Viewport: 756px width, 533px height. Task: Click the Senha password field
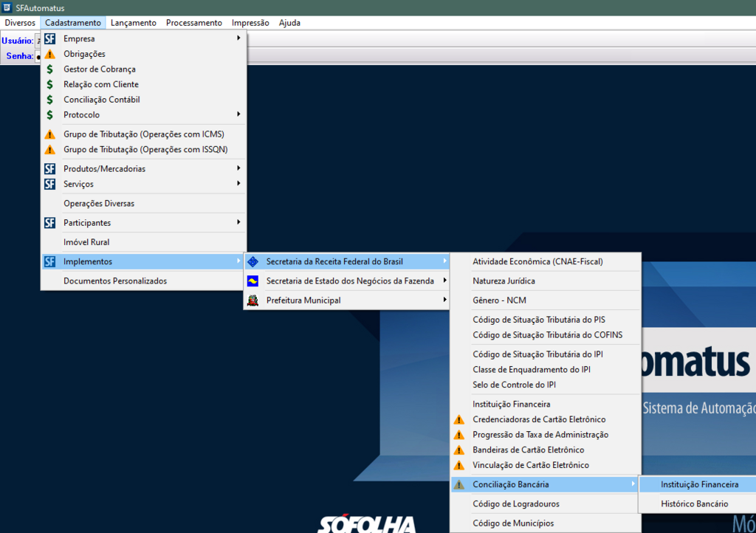[x=38, y=56]
